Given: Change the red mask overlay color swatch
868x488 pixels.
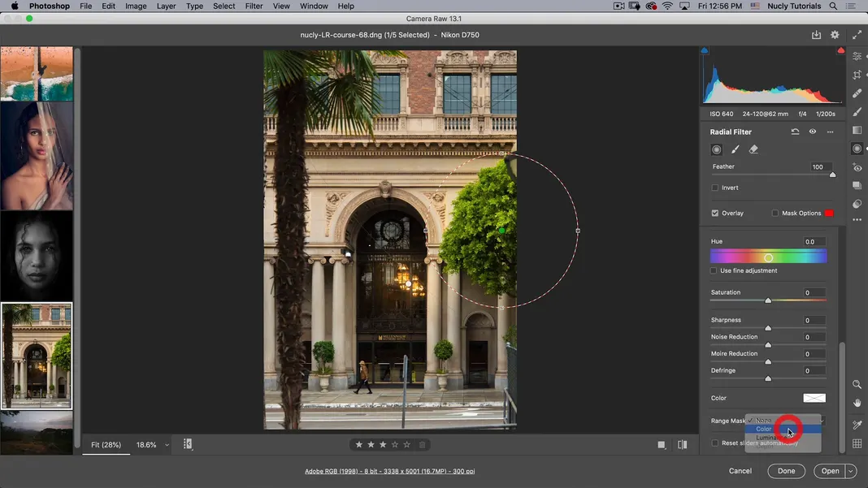Looking at the screenshot, I should 829,213.
